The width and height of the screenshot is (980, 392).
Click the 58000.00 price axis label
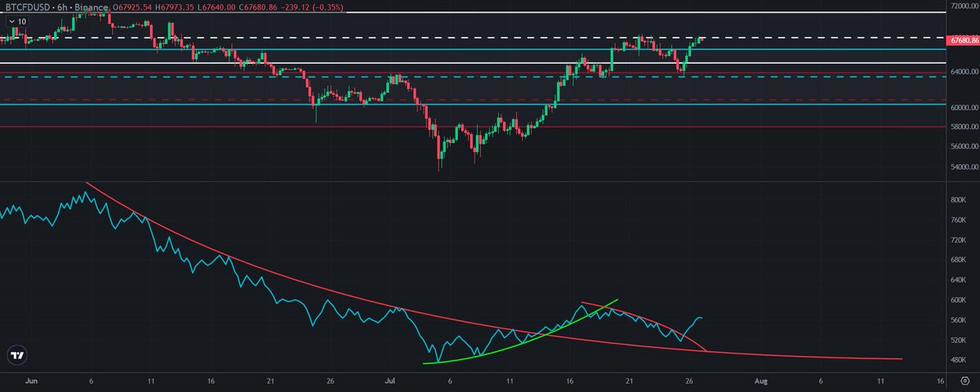pos(964,127)
